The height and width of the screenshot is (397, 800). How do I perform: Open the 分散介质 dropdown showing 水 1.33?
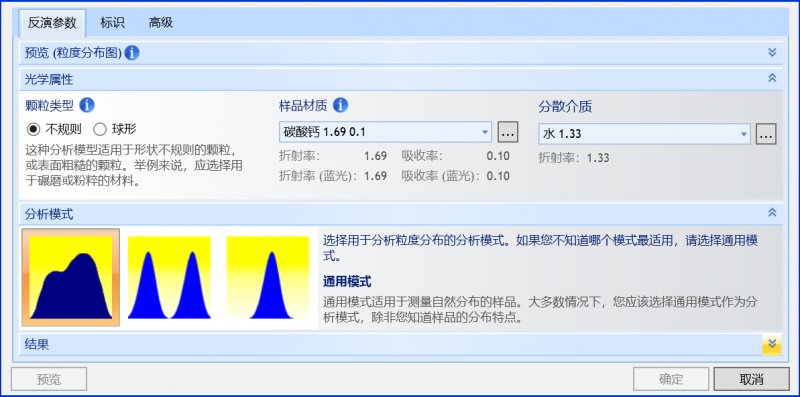pos(644,134)
